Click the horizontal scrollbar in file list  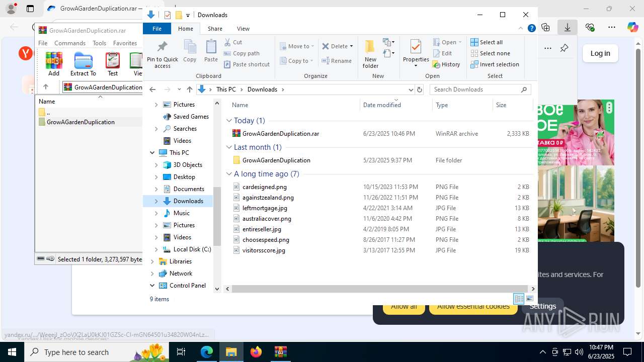point(380,289)
